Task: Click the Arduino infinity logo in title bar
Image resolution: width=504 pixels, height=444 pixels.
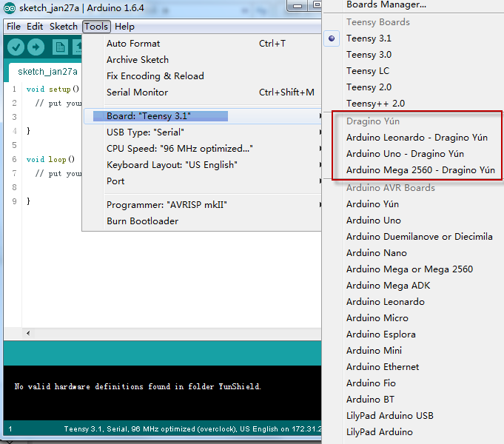Action: [10, 8]
